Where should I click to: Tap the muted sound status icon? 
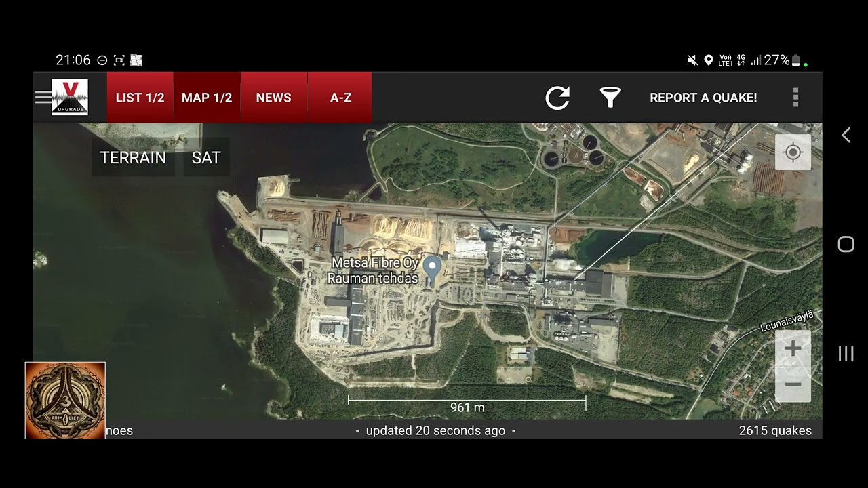[x=692, y=60]
